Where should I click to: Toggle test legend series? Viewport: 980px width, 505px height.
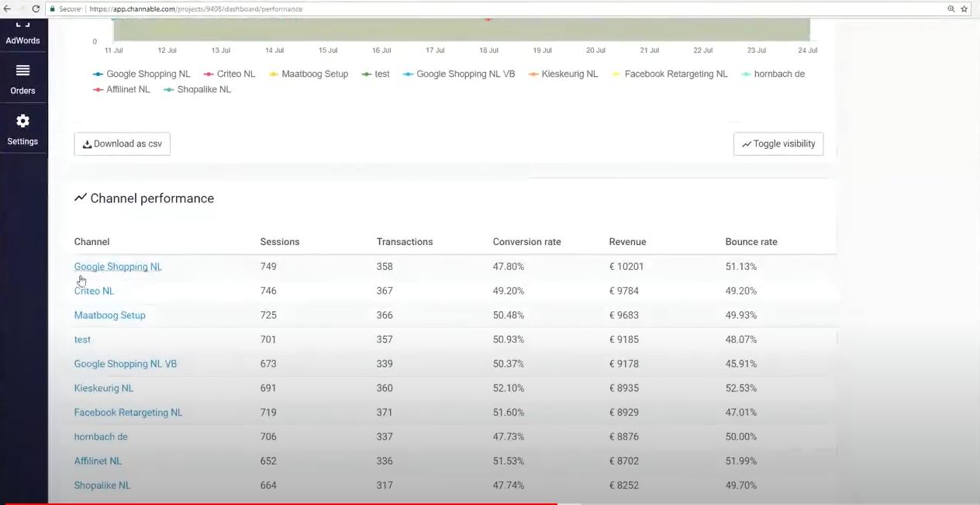pyautogui.click(x=376, y=74)
